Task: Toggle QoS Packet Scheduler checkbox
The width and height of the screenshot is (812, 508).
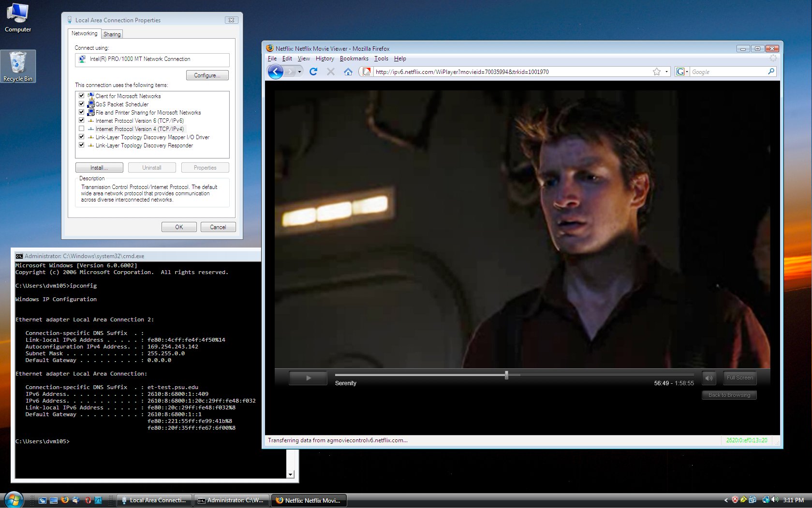Action: click(x=81, y=104)
